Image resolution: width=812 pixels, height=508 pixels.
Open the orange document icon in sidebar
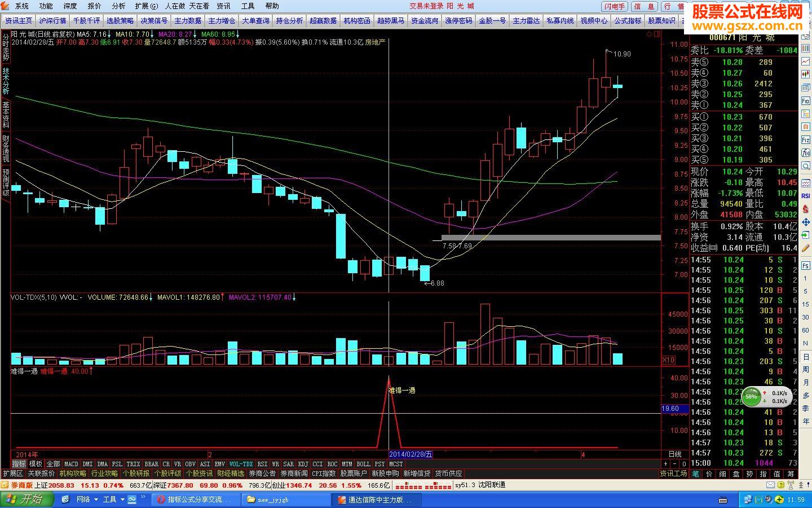tap(806, 127)
